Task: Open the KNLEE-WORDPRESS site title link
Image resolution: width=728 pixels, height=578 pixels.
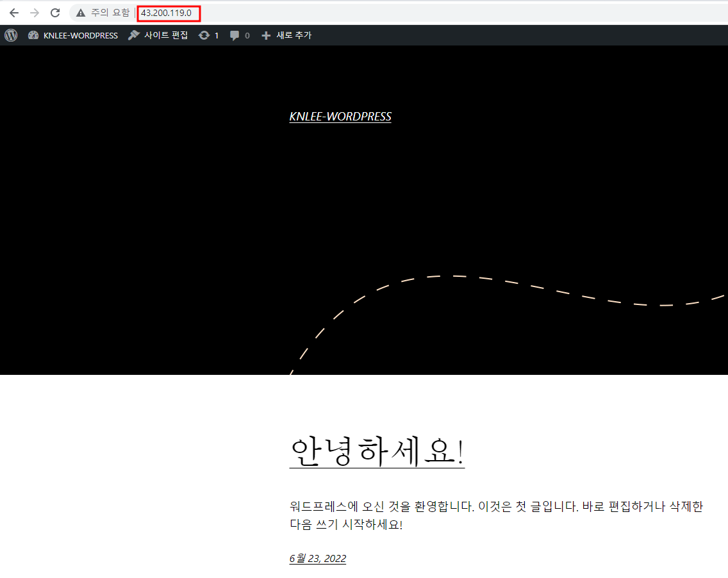Action: [x=340, y=117]
